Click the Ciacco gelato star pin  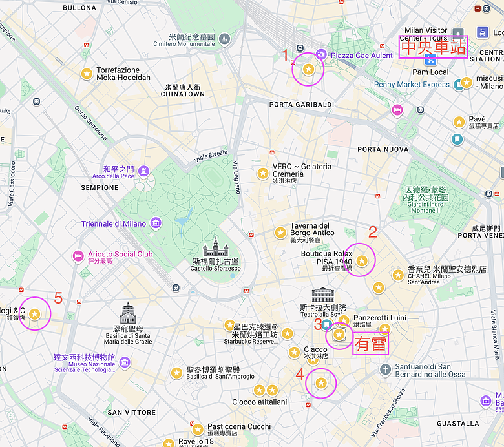click(294, 352)
